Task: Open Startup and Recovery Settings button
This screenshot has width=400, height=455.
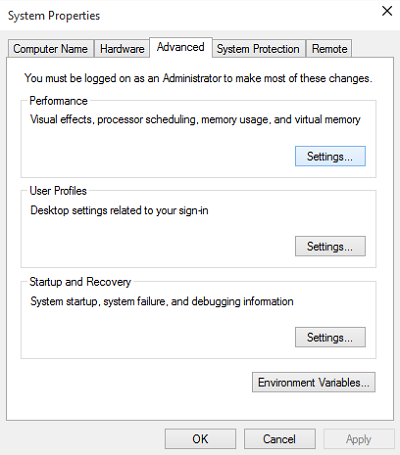Action: click(x=330, y=337)
